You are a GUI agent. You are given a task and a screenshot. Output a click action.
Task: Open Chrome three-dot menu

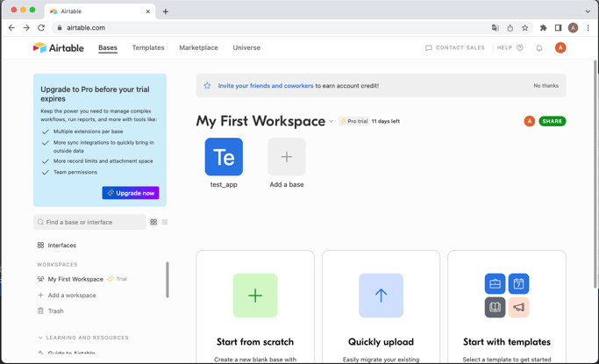588,27
